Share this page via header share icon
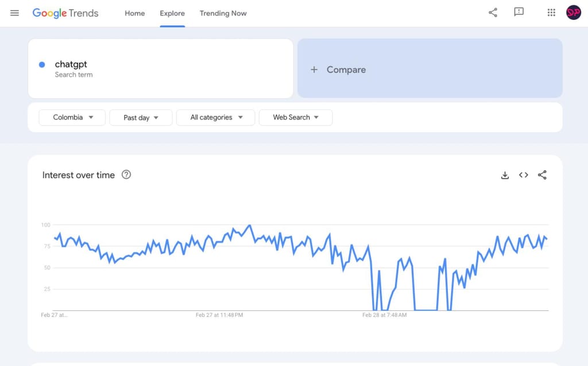Image resolution: width=588 pixels, height=366 pixels. click(493, 13)
